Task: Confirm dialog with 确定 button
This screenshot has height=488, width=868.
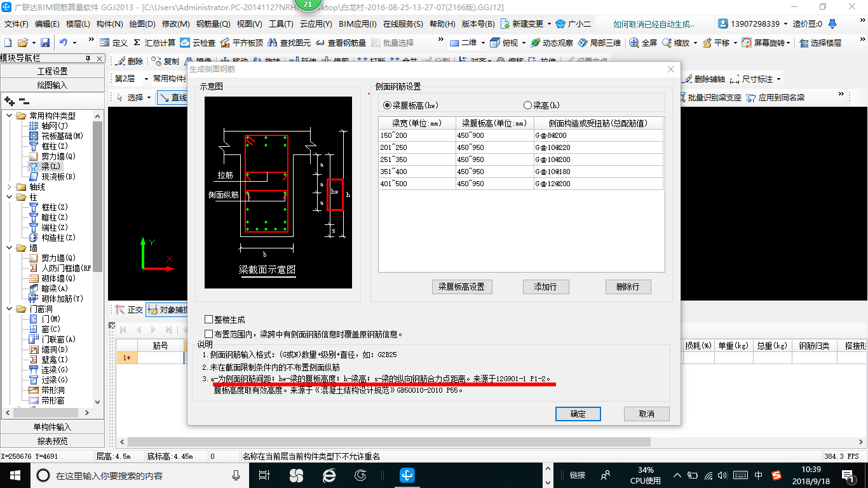Action: point(578,414)
